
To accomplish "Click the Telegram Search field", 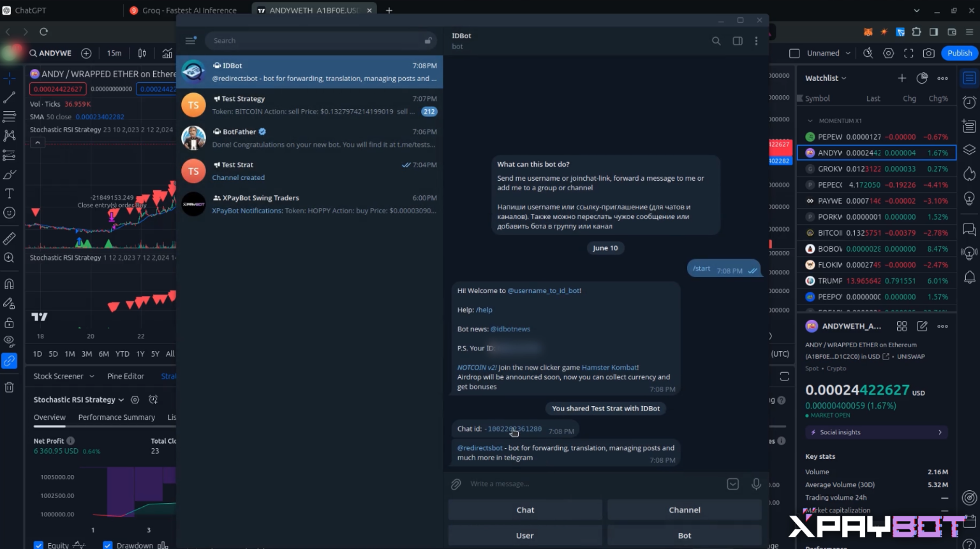I will [321, 40].
